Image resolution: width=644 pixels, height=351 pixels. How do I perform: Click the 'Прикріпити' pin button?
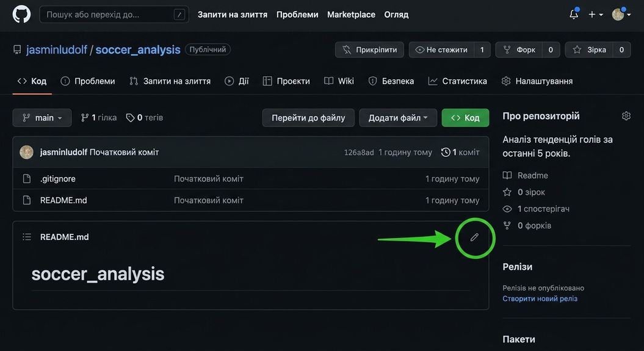coord(370,49)
